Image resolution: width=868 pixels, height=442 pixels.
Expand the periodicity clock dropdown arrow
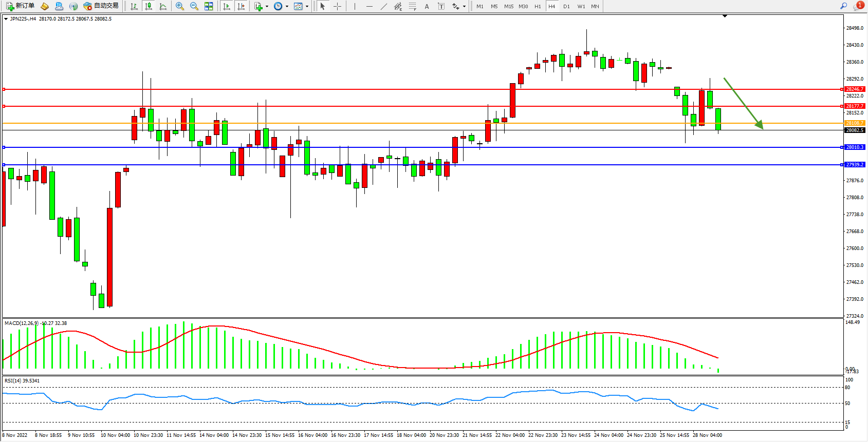(x=287, y=6)
